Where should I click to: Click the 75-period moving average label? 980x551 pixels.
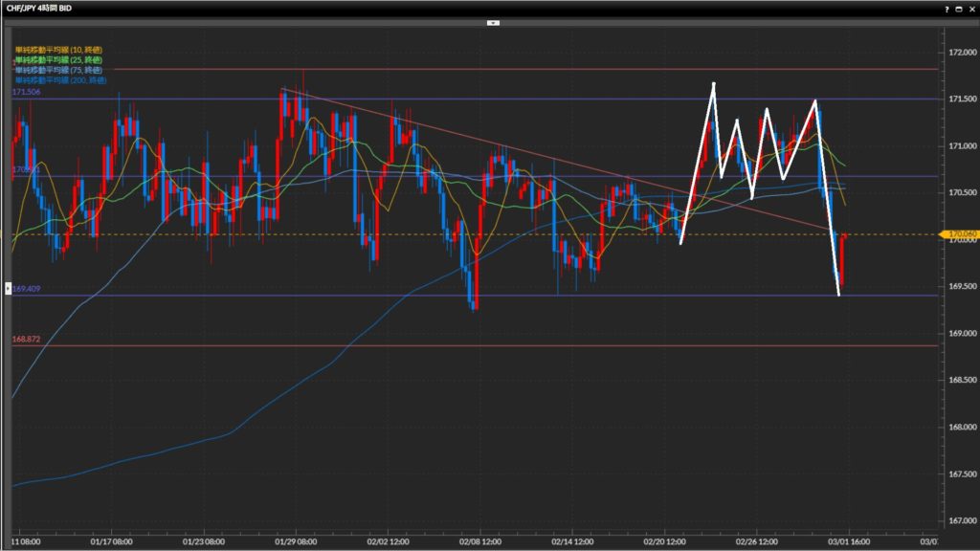[x=59, y=68]
